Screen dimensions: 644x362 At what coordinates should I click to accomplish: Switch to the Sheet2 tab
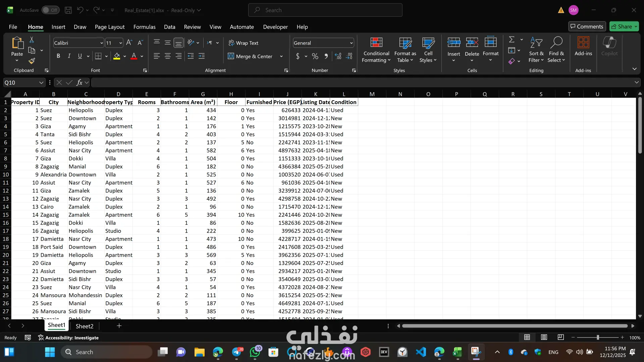85,326
